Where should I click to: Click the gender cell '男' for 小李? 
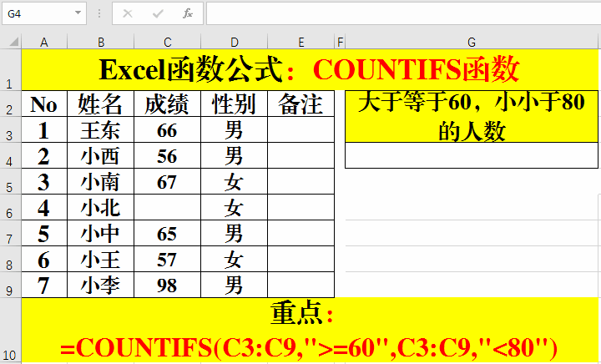pyautogui.click(x=234, y=285)
